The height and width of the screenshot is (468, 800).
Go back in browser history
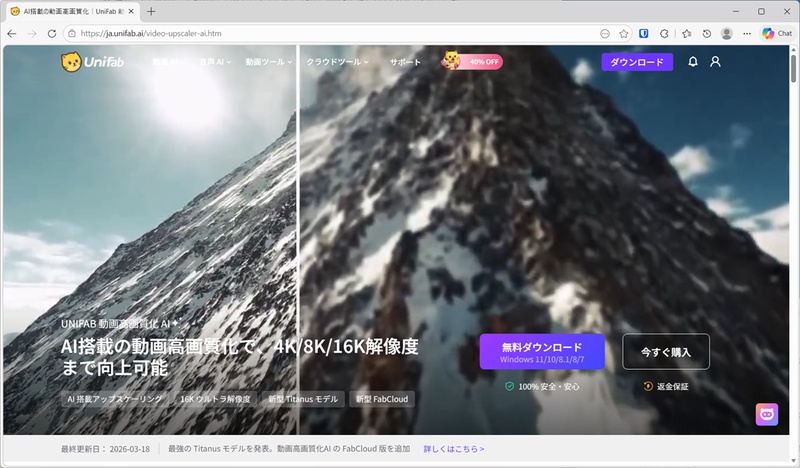point(12,34)
